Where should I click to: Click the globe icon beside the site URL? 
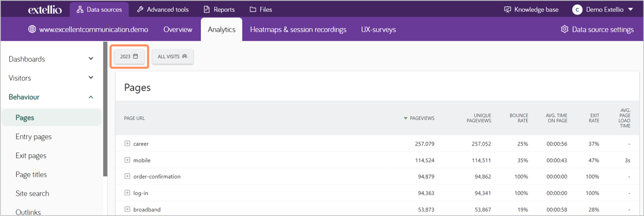coord(32,29)
